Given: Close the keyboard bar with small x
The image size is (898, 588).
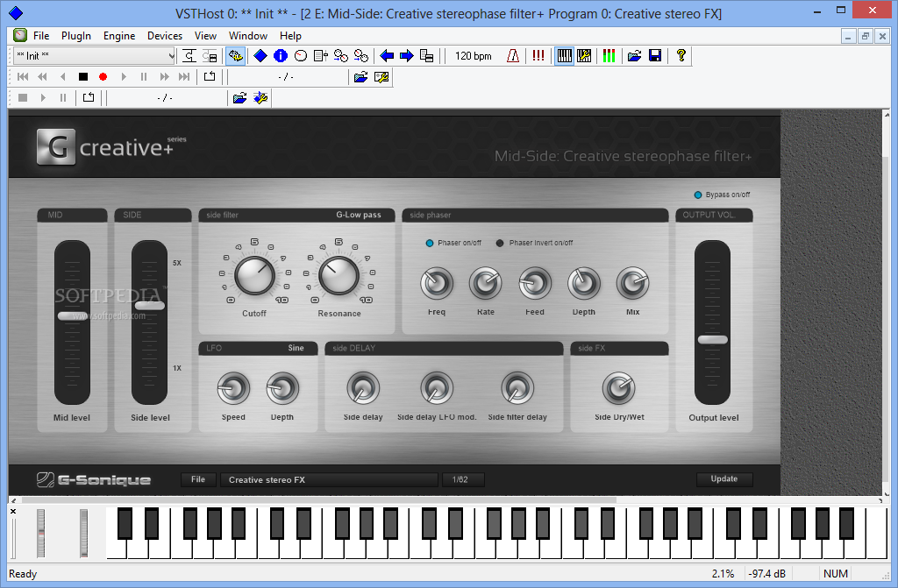Looking at the screenshot, I should pyautogui.click(x=13, y=511).
